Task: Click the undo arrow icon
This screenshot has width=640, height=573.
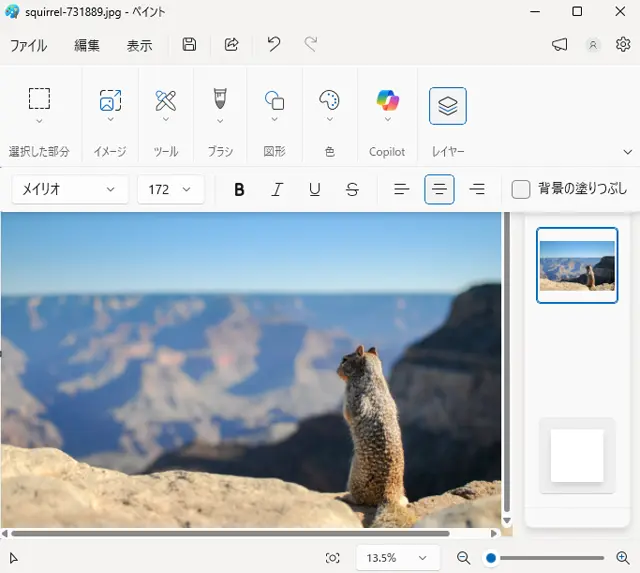Action: 274,45
